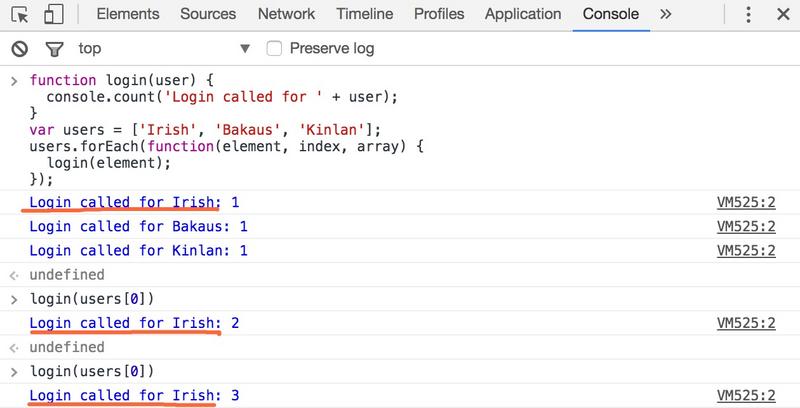Switch to the Sources tab
This screenshot has width=800, height=408.
[x=208, y=14]
